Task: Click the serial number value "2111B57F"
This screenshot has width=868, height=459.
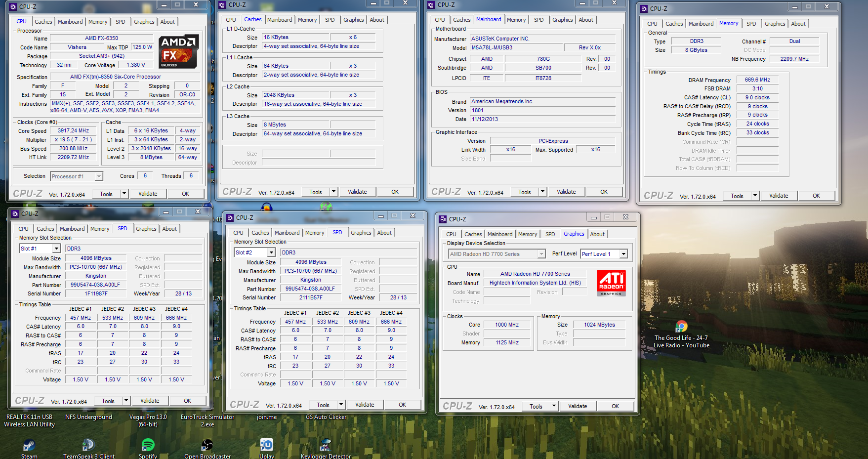Action: (x=311, y=297)
